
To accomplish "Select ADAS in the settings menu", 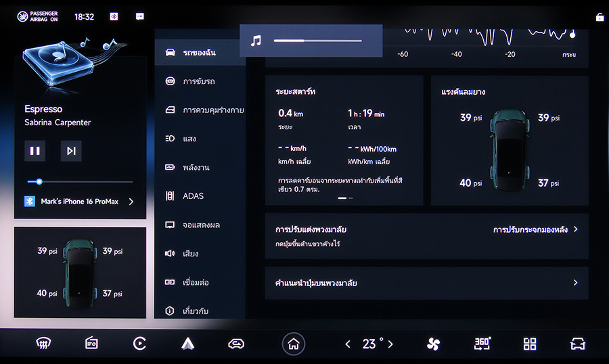I will (193, 196).
